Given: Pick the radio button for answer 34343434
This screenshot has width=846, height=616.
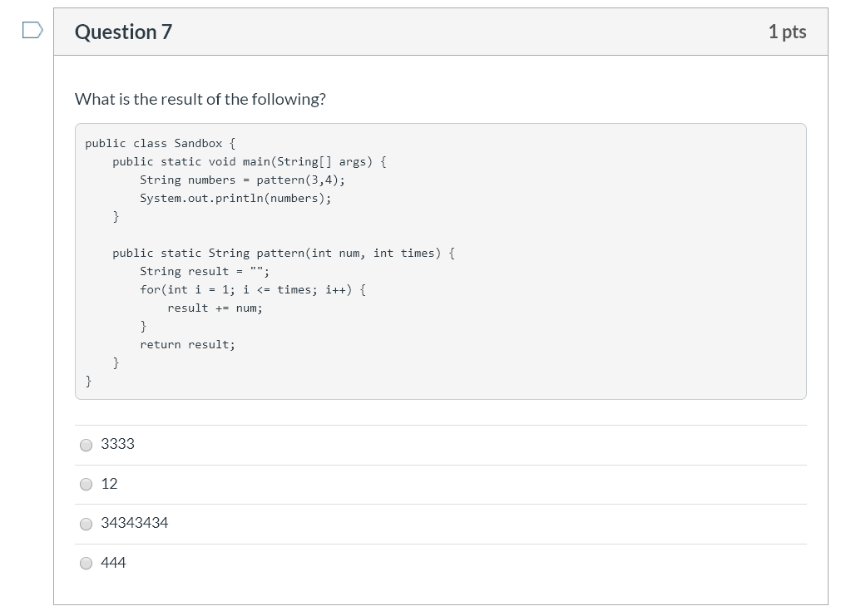Looking at the screenshot, I should pos(86,524).
